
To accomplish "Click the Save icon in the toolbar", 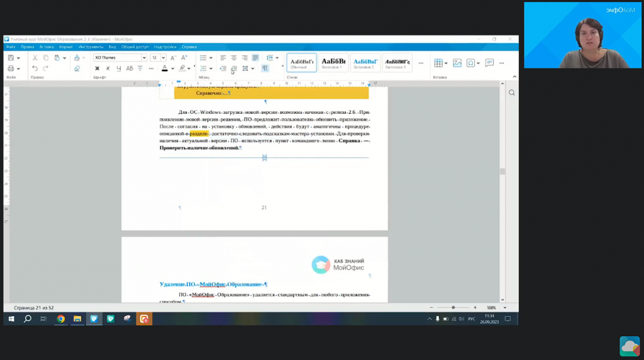I will [x=11, y=58].
